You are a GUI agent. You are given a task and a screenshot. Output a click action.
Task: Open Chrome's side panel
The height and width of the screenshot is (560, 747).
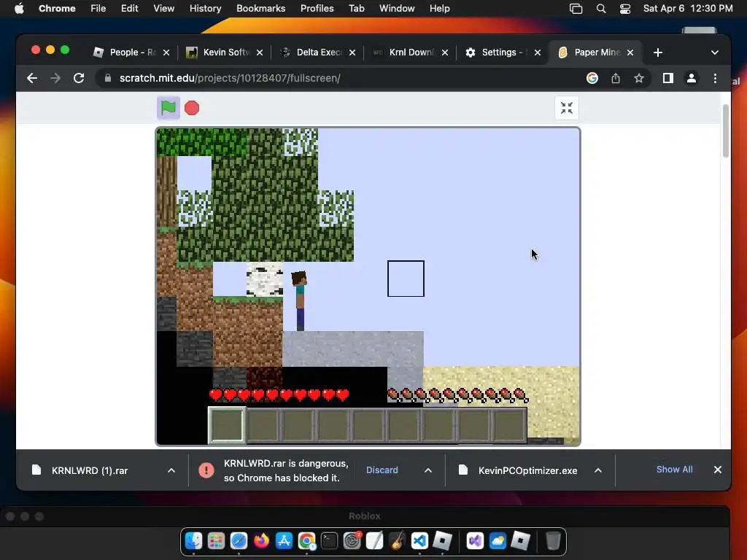(668, 78)
